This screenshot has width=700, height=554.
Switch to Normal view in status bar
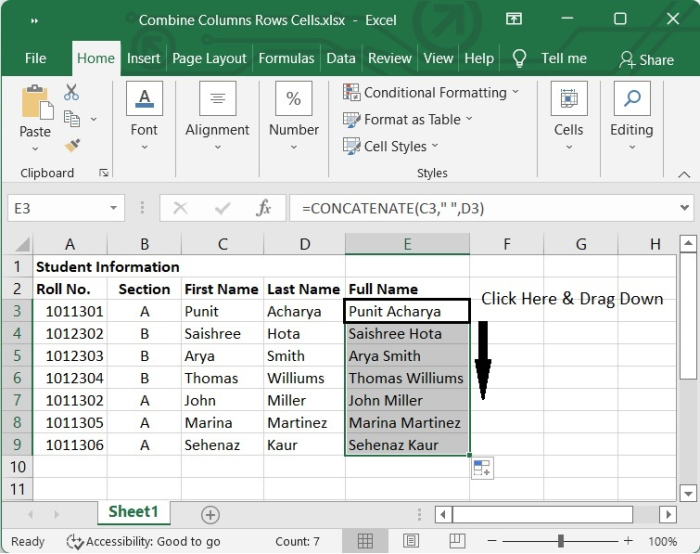[x=366, y=541]
